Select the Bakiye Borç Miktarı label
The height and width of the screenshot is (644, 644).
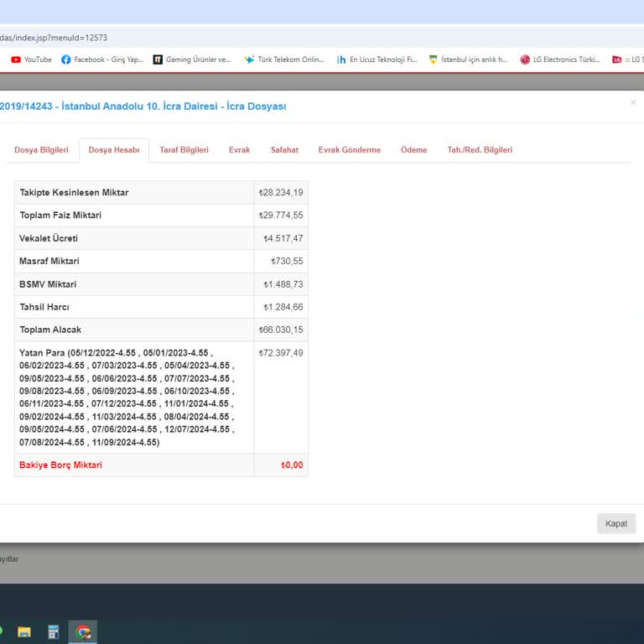pos(60,465)
